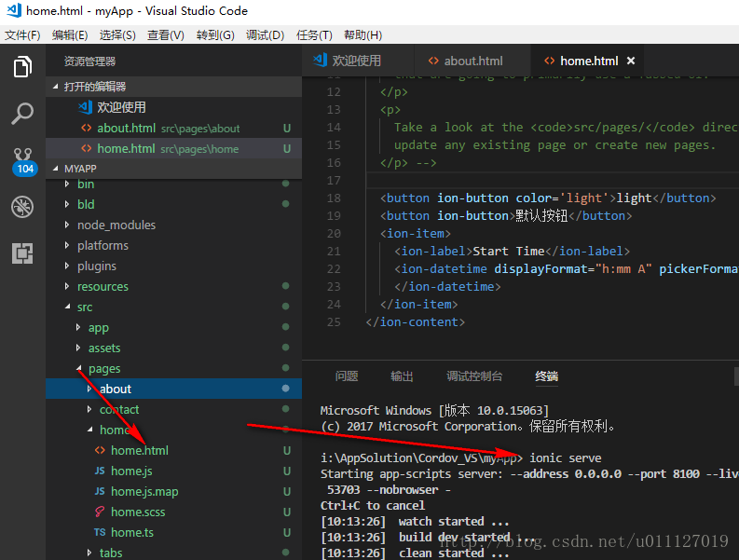Screen dimensions: 739x560
Task: Open the Debug view in activity bar
Action: coord(22,207)
